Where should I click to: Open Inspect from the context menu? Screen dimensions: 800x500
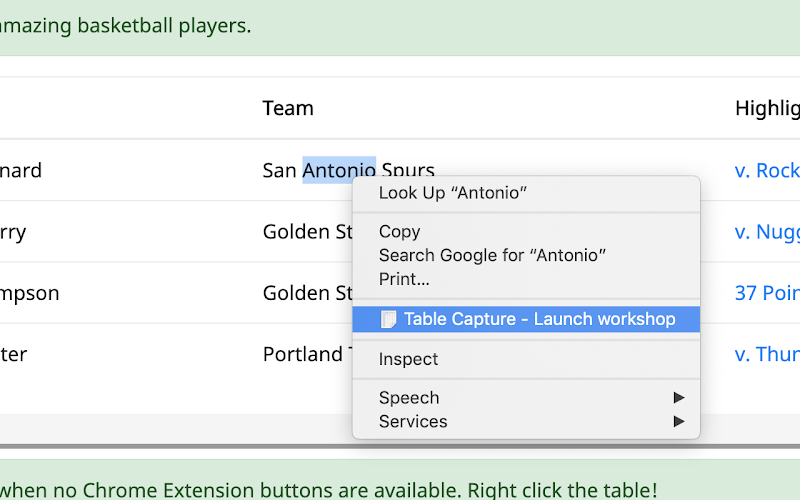526,359
